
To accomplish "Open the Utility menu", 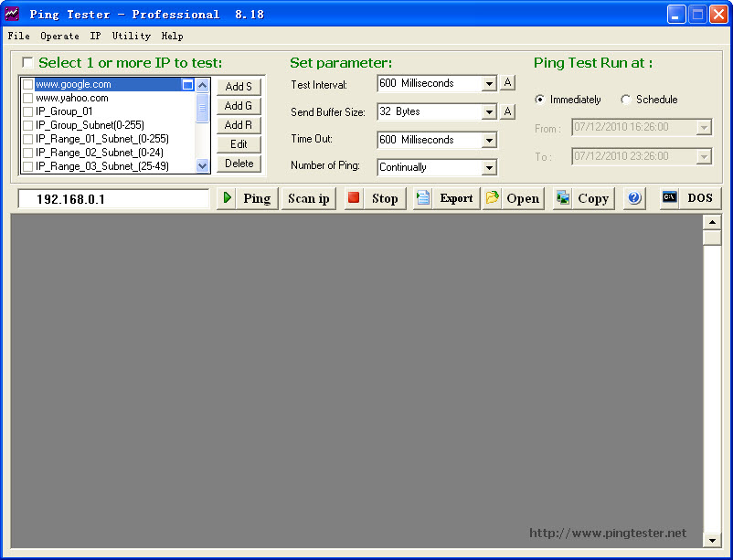I will (131, 37).
